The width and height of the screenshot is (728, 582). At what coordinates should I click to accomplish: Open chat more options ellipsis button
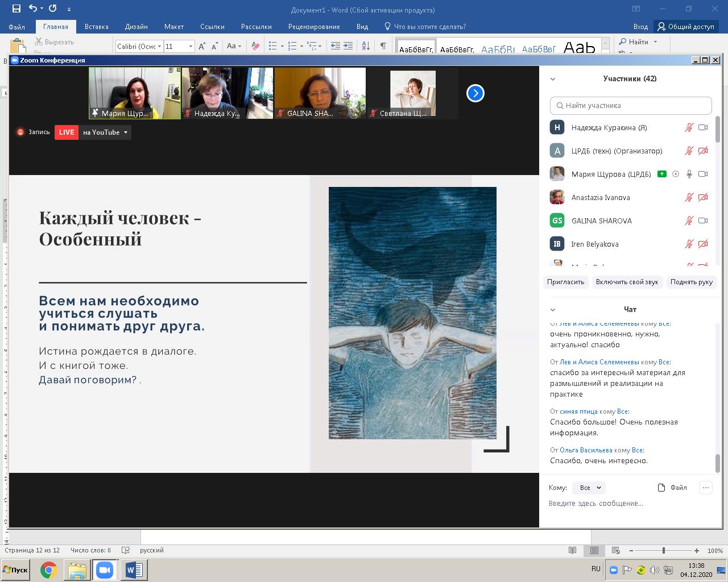705,488
